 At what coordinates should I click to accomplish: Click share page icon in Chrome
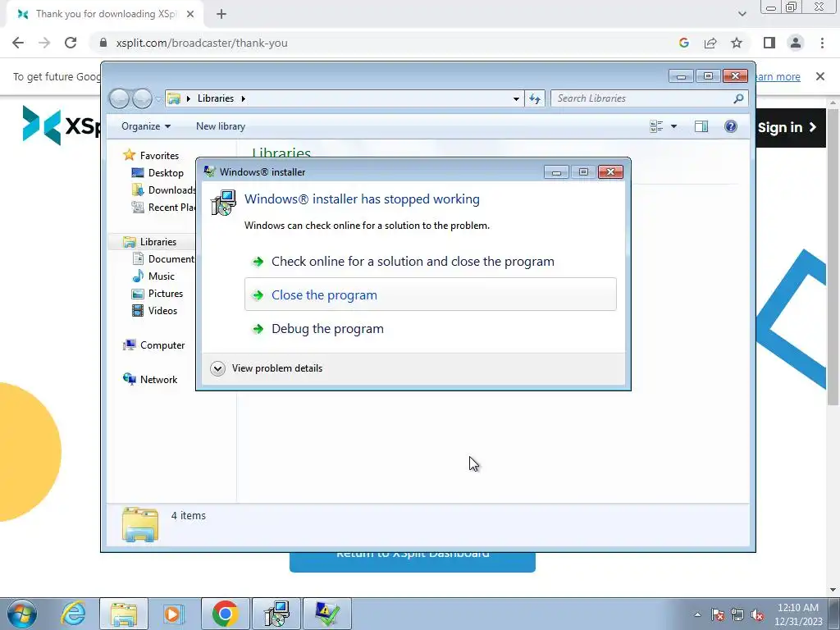click(710, 43)
